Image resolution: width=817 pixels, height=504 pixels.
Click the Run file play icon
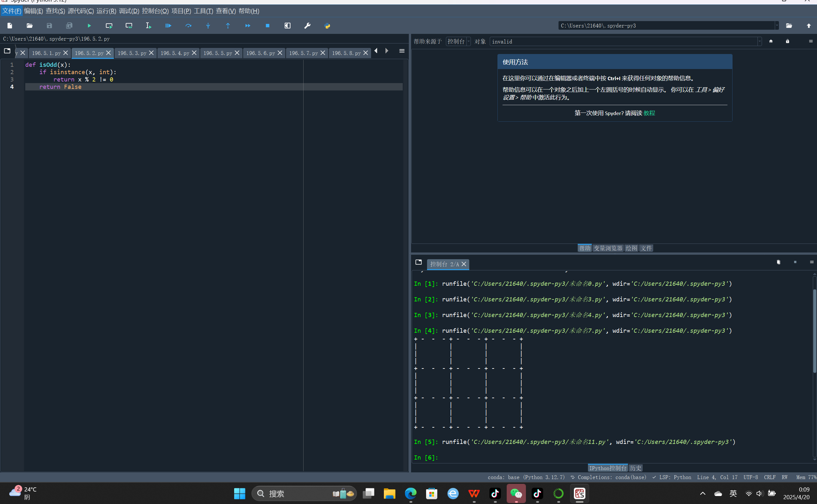(x=89, y=26)
